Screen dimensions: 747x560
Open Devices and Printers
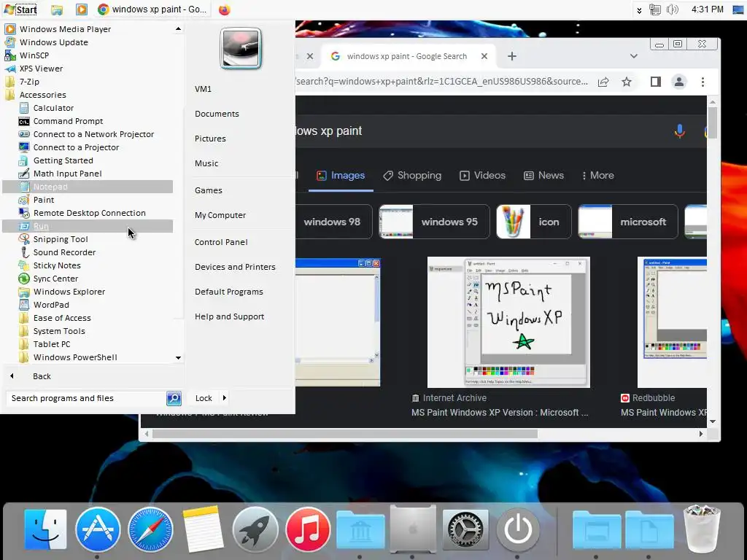(235, 267)
